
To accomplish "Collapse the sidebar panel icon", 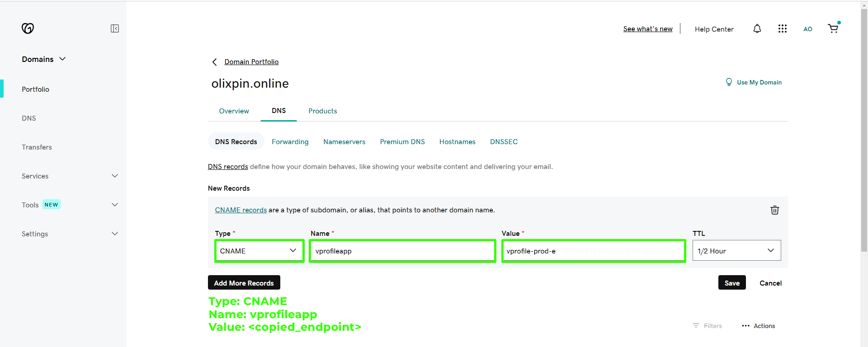I will [x=115, y=28].
